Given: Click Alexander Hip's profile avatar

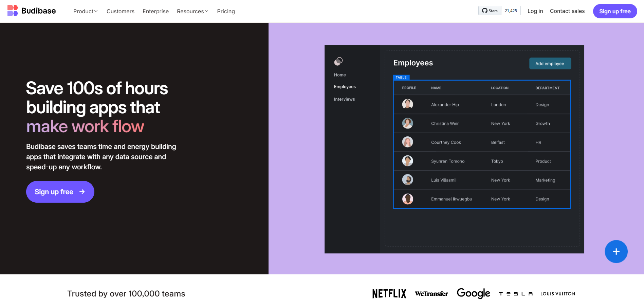Looking at the screenshot, I should coord(407,104).
